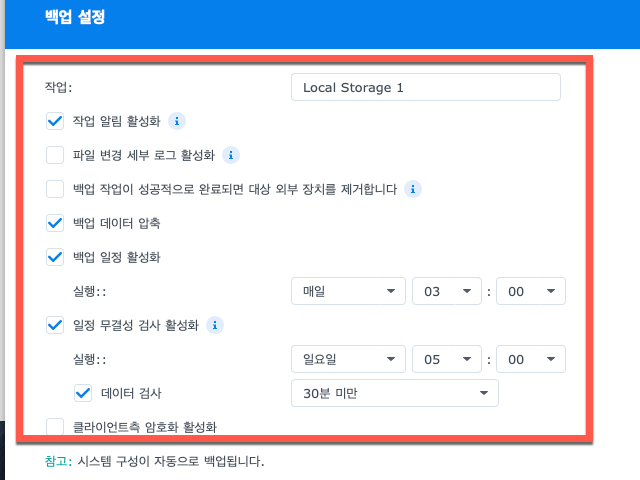This screenshot has width=640, height=480.
Task: Open the backup hour dropdown showing 03
Action: click(x=447, y=291)
